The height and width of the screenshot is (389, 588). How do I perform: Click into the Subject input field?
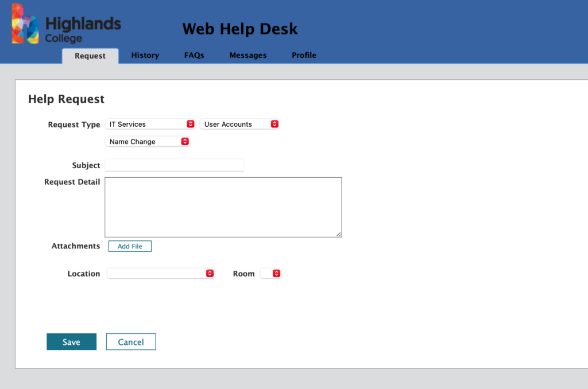tap(175, 165)
